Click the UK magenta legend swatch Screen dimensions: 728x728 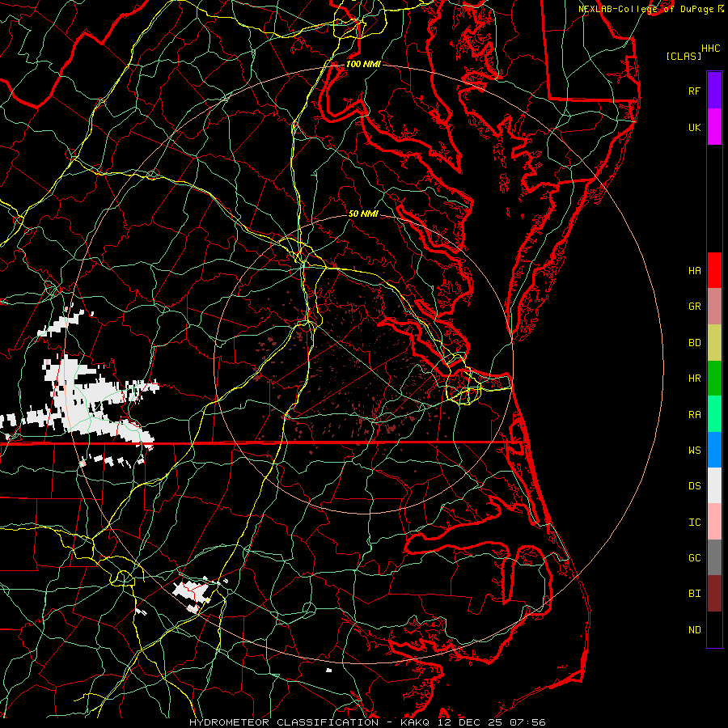coord(714,127)
